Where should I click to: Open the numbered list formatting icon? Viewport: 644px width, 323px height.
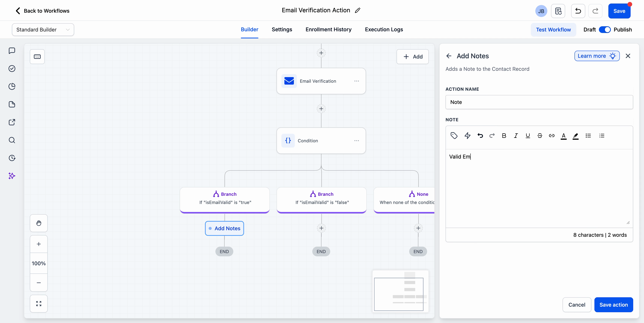602,136
